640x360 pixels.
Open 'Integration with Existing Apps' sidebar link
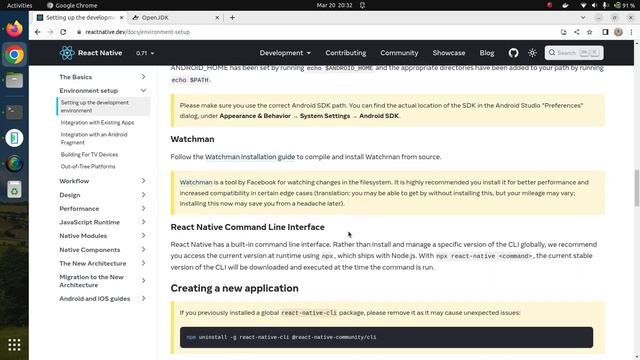coord(97,122)
